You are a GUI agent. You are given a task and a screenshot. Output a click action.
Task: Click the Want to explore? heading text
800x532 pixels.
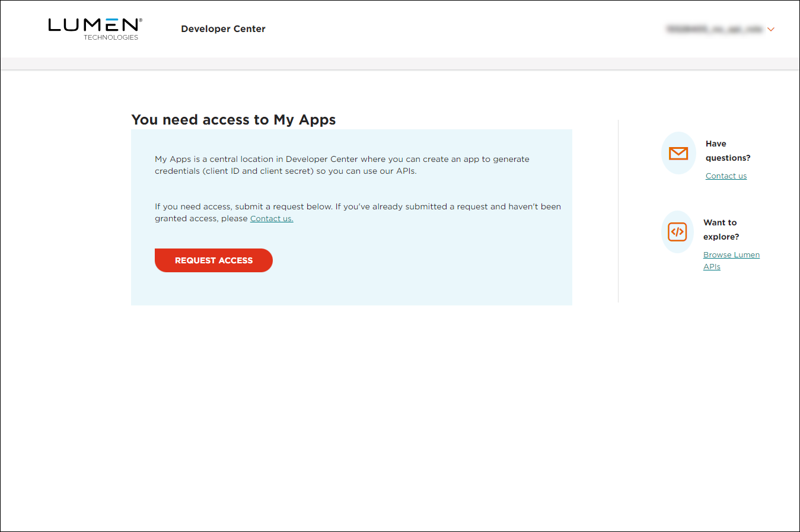point(721,230)
